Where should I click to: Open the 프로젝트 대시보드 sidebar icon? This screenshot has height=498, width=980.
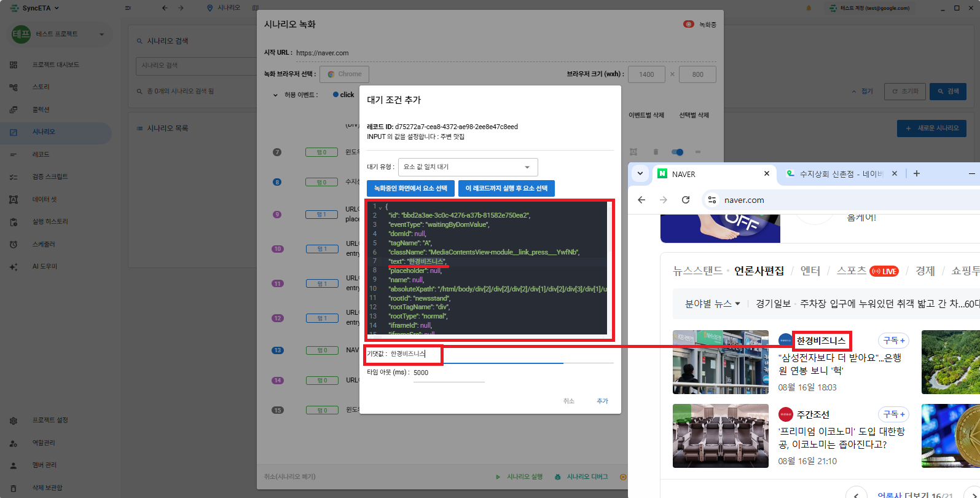point(14,65)
